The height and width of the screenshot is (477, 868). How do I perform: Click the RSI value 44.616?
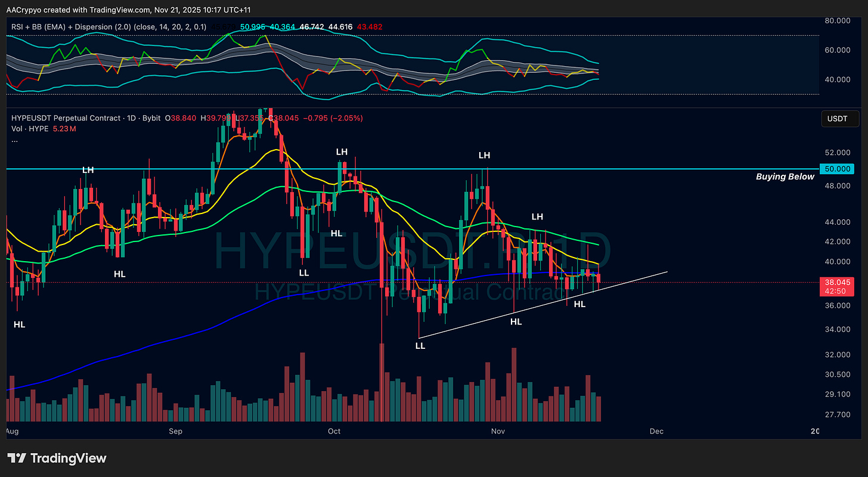coord(340,27)
